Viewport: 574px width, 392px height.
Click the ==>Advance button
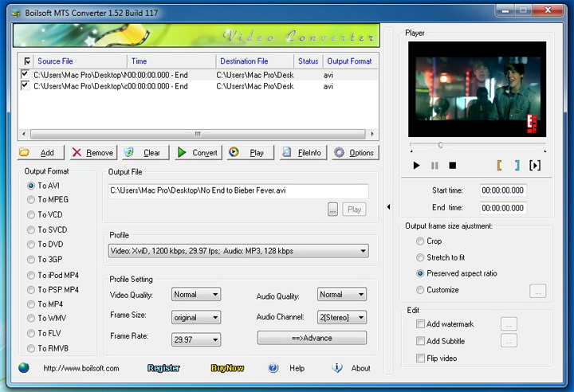point(312,338)
